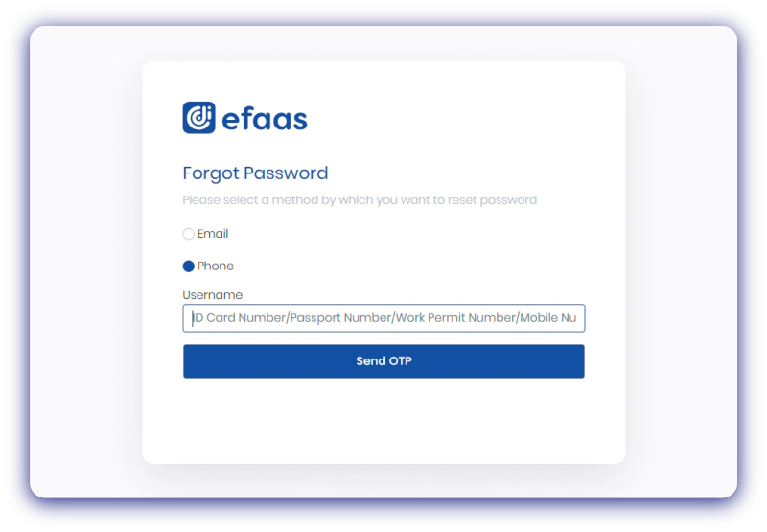Submit the form with Send OTP
767x532 pixels.
pos(383,361)
